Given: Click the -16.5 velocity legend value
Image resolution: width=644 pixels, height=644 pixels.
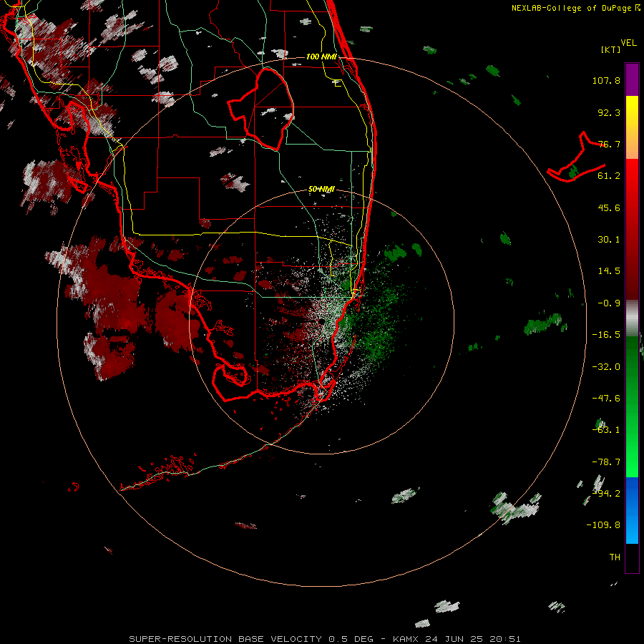Looking at the screenshot, I should (x=606, y=335).
